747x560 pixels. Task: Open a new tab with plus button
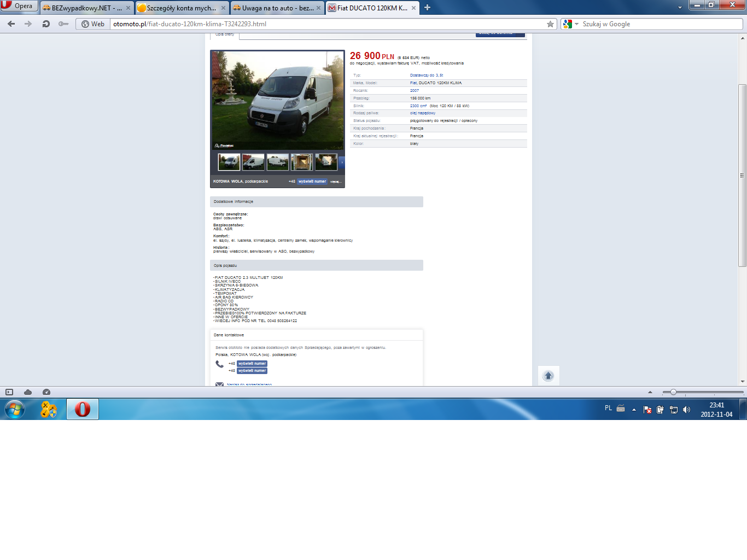[x=428, y=8]
